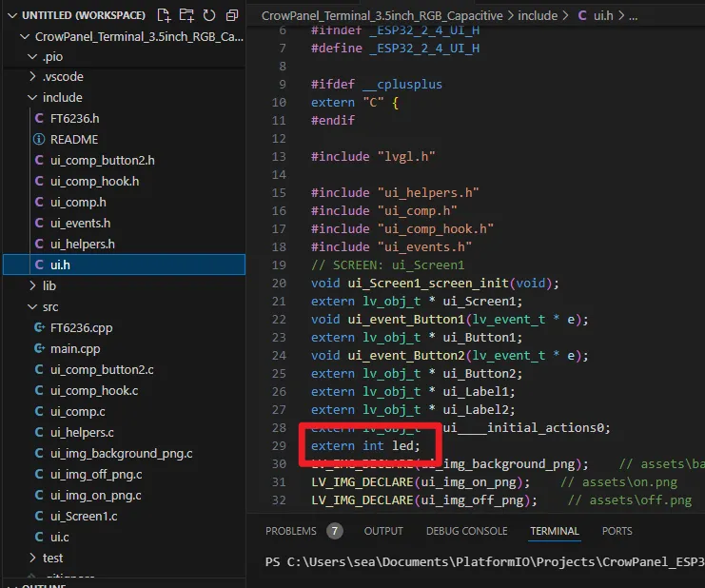Image resolution: width=705 pixels, height=588 pixels.
Task: Collapse the include folder
Action: tap(62, 97)
